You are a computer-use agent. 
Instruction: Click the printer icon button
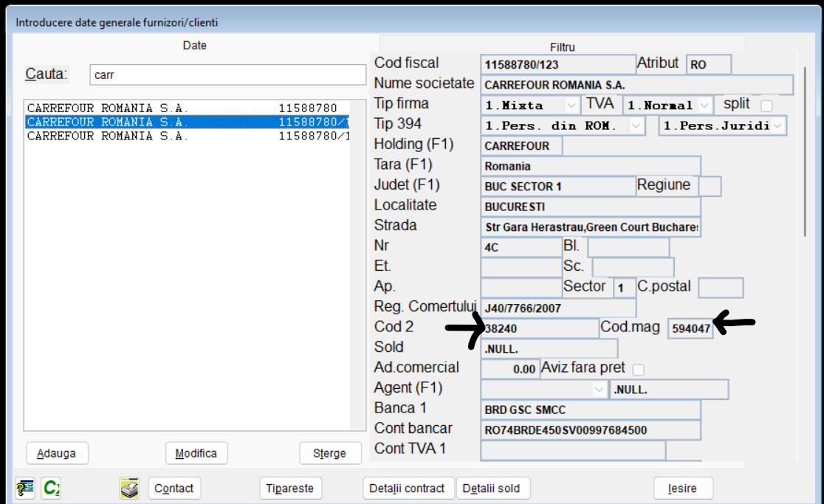(x=129, y=489)
